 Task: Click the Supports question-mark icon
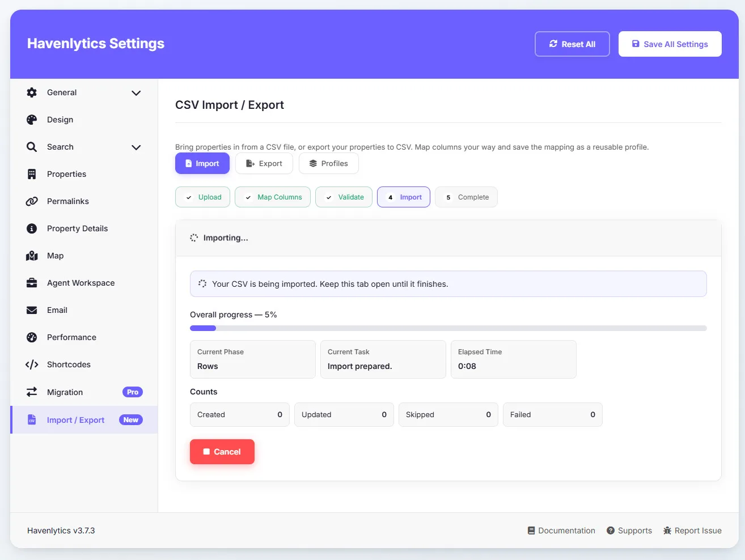611,531
